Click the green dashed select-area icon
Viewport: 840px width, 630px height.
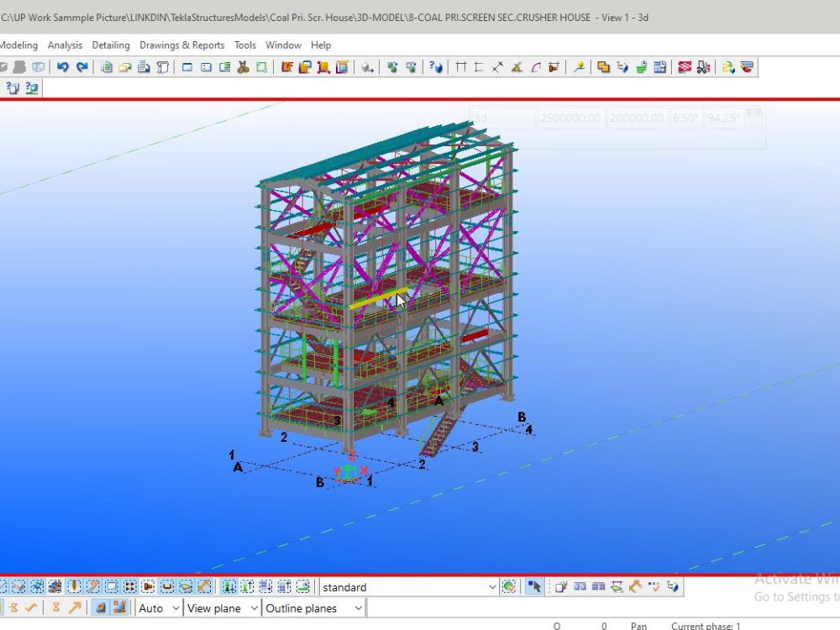click(261, 67)
